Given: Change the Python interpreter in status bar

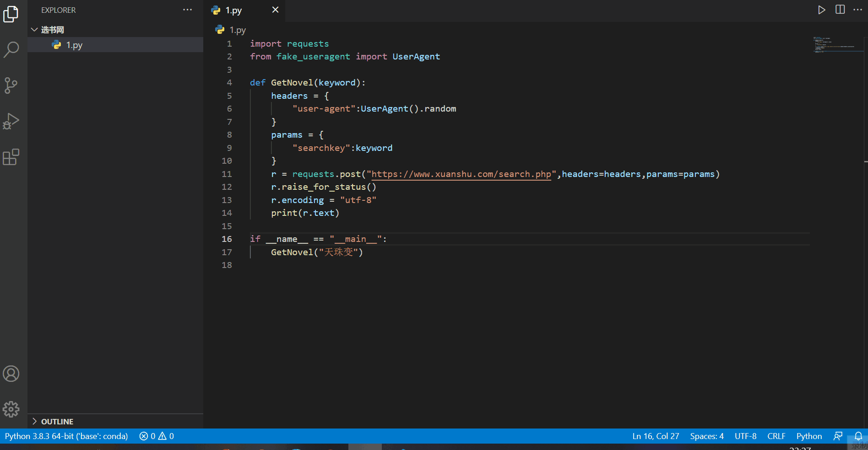Looking at the screenshot, I should coord(66,436).
